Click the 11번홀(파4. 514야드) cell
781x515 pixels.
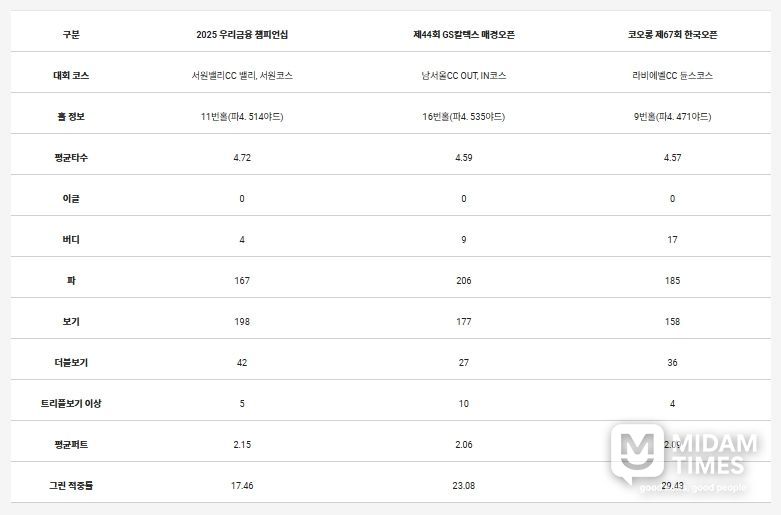coord(242,116)
